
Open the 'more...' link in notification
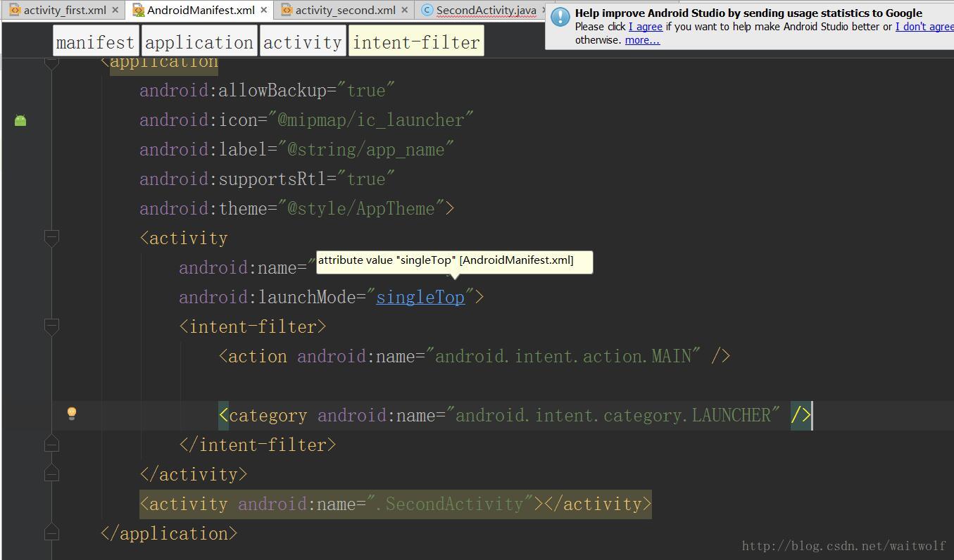pos(642,40)
